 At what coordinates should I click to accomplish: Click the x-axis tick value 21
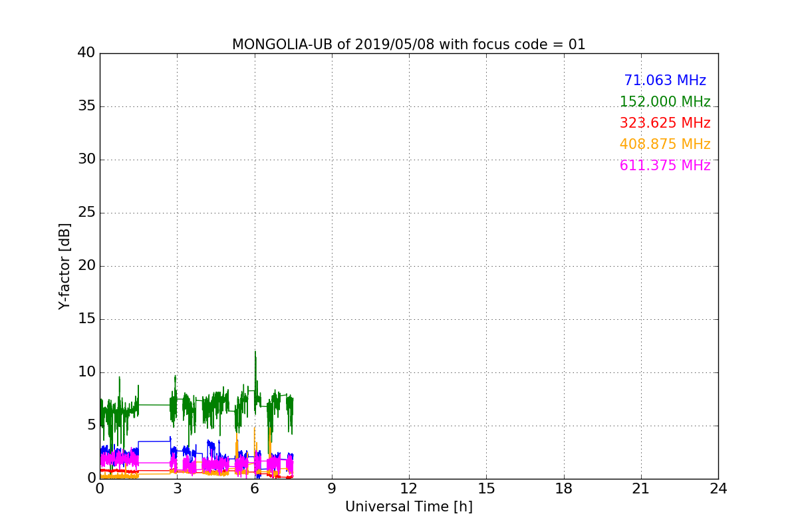tap(641, 489)
